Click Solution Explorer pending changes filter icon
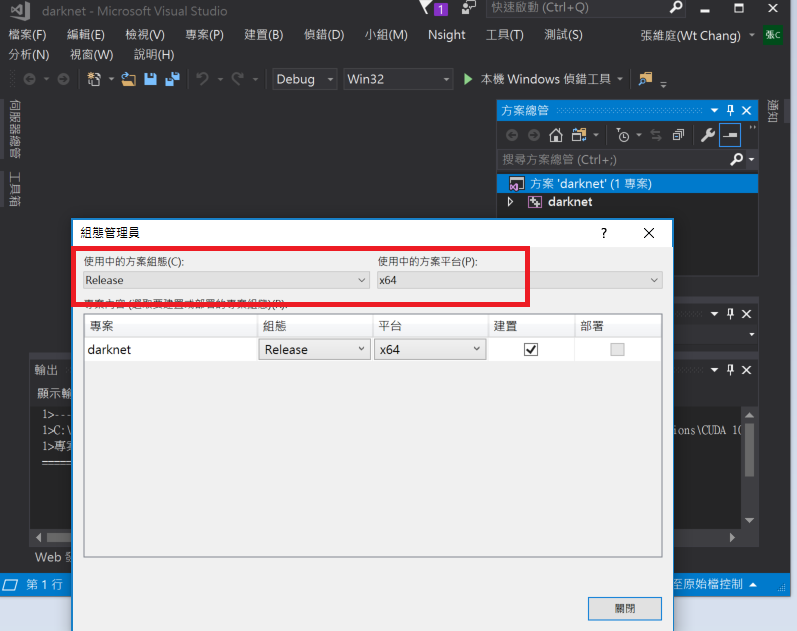Viewport: 797px width, 631px height. tap(623, 135)
